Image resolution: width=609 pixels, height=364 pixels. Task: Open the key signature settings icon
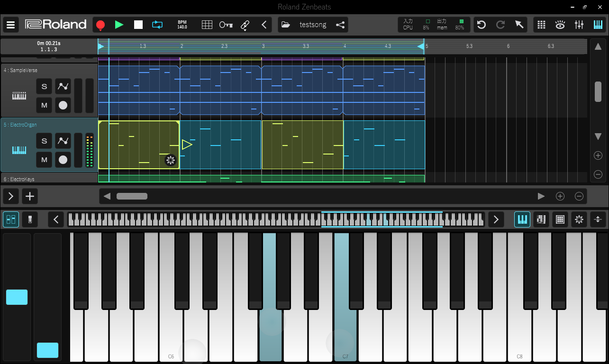(x=226, y=25)
